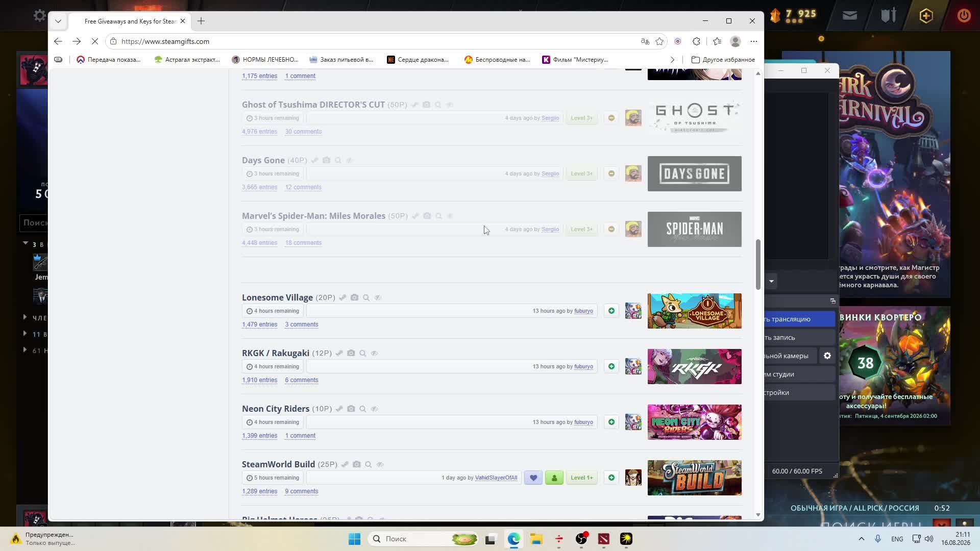This screenshot has width=980, height=551.
Task: Open browser Settings and more menu
Action: pos(754,41)
